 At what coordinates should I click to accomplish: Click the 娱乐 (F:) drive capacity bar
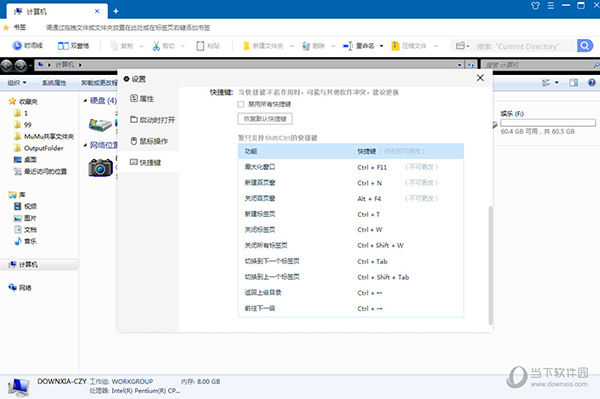click(548, 123)
